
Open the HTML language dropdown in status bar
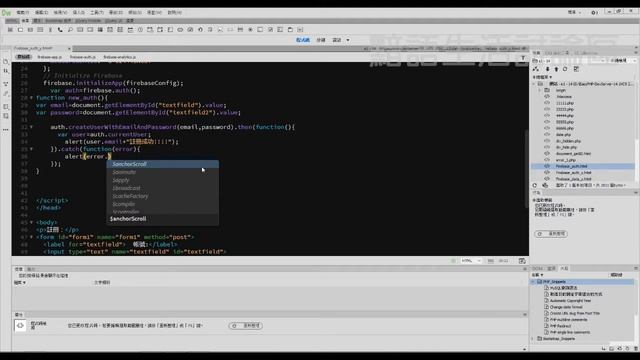[471, 260]
